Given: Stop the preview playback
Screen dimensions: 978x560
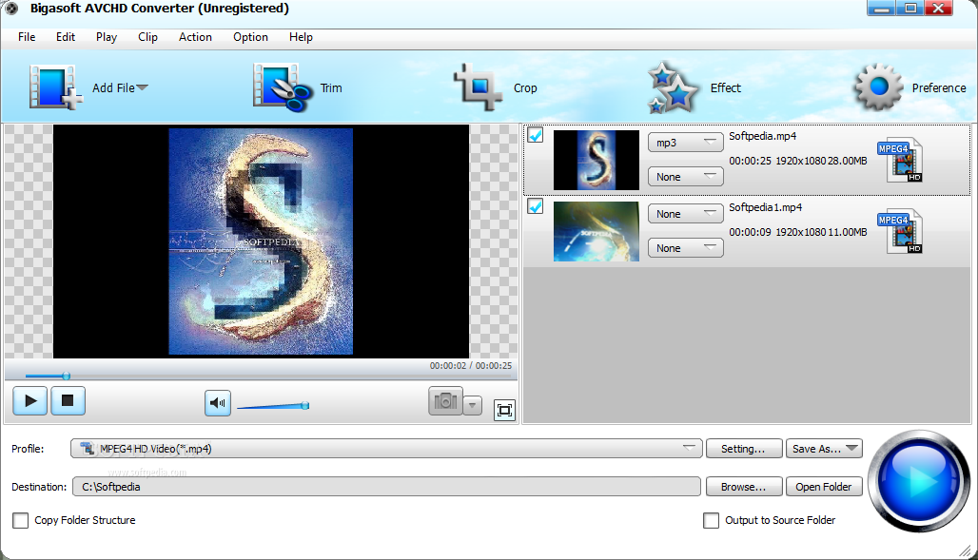Looking at the screenshot, I should (x=68, y=400).
